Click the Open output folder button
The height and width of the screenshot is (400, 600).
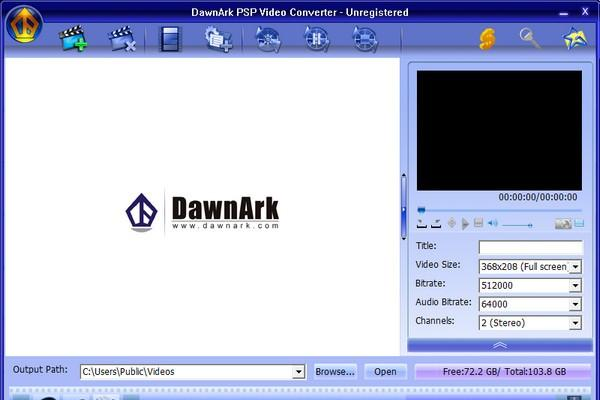coord(385,372)
